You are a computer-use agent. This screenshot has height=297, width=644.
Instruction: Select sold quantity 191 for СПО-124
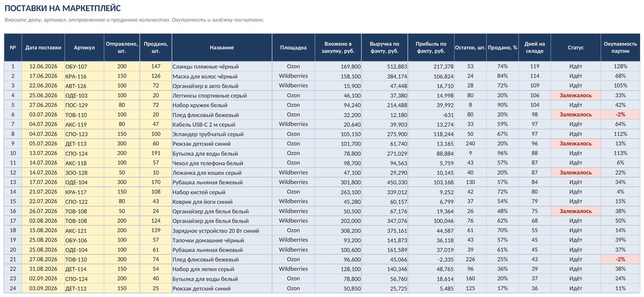(x=156, y=154)
